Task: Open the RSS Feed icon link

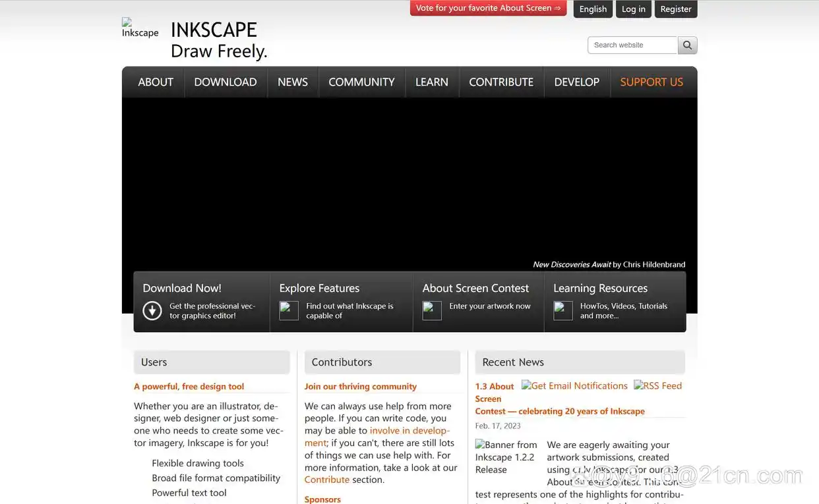Action: click(657, 386)
